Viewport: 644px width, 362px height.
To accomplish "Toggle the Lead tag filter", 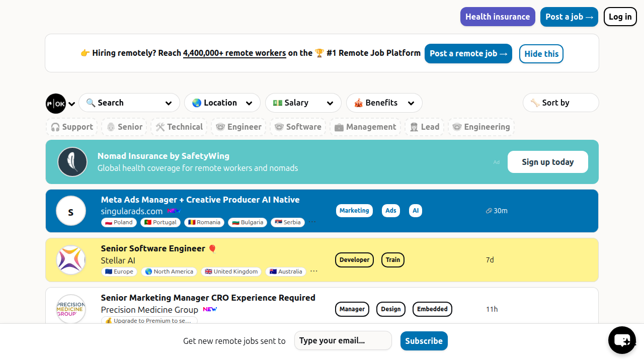I will (x=425, y=127).
